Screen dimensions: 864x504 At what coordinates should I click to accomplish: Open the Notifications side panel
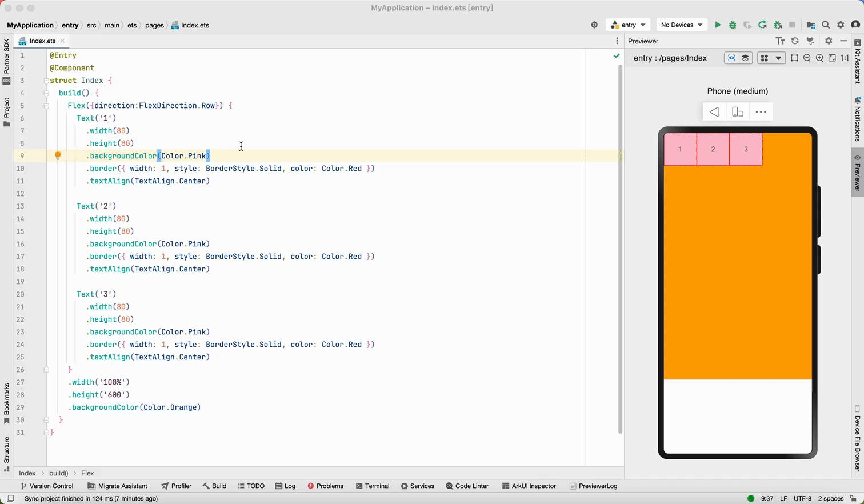[x=858, y=119]
